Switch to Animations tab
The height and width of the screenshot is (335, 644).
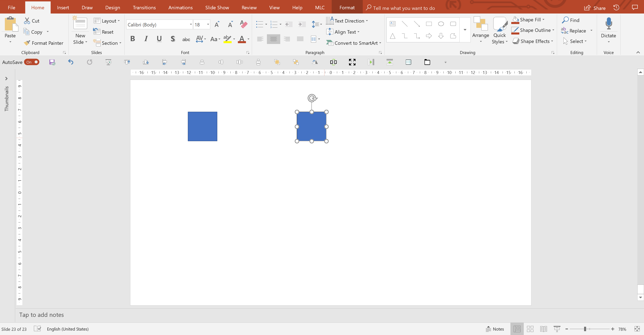pyautogui.click(x=181, y=7)
